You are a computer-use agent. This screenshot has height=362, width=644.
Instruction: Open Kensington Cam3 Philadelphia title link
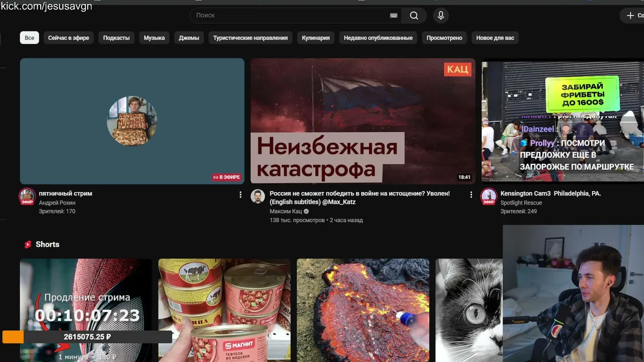[550, 194]
